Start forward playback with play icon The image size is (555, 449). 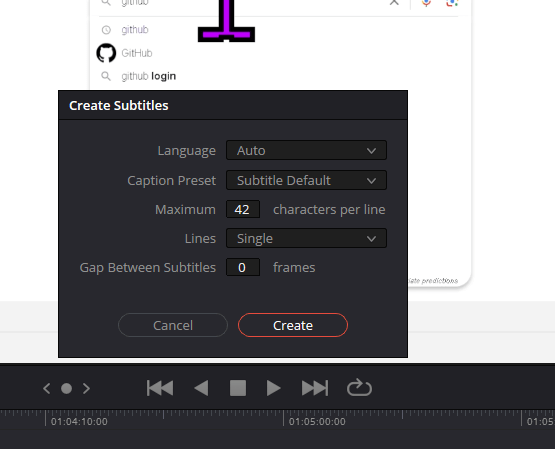pos(273,388)
